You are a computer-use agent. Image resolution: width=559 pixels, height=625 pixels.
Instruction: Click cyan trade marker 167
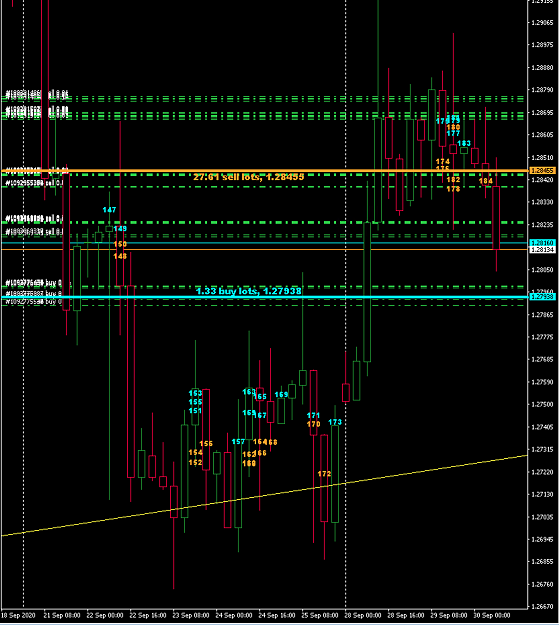(260, 415)
